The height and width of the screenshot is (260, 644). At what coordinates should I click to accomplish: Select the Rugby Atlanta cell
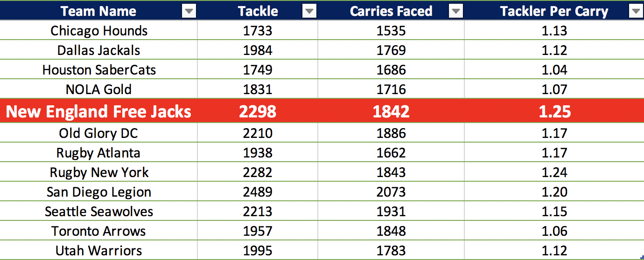pos(99,153)
